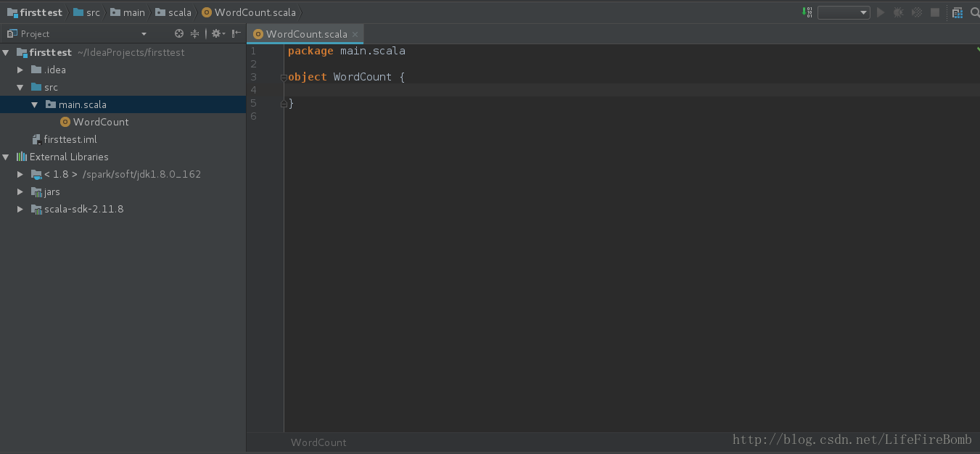Collapse the firsttest project root node

(x=6, y=52)
